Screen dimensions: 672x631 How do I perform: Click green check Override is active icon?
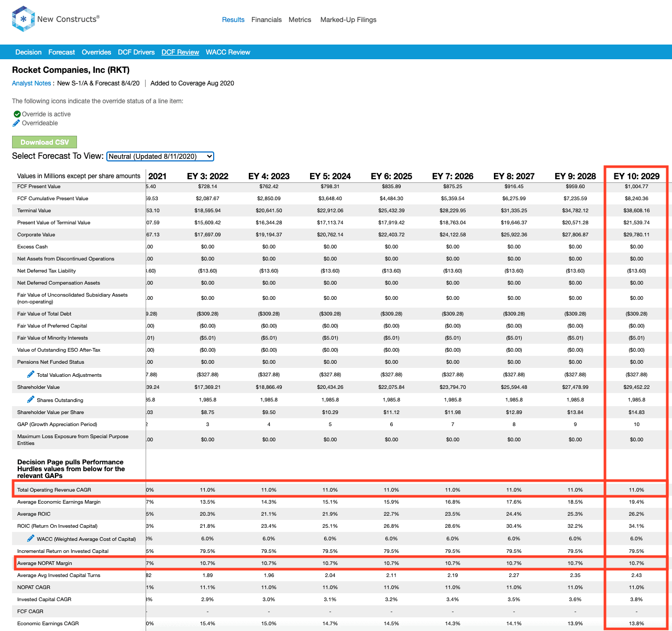pos(17,114)
